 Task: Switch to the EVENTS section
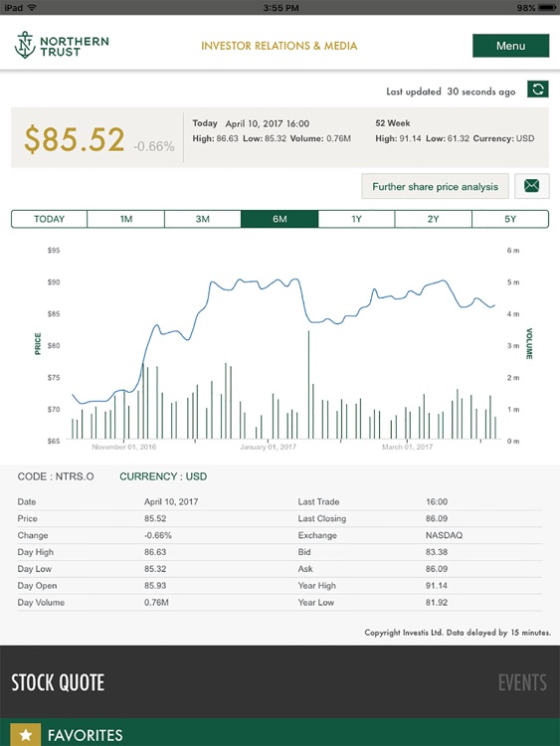(522, 682)
